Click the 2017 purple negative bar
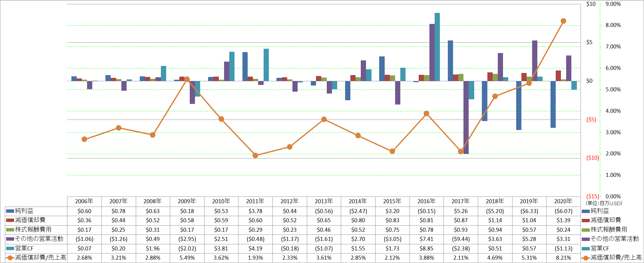This screenshot has width=644, height=263. (x=466, y=117)
